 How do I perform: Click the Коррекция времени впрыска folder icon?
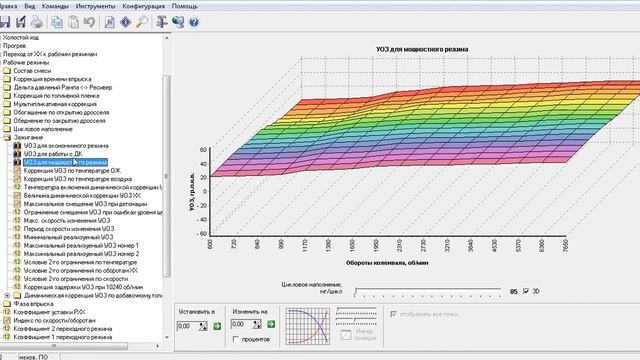pyautogui.click(x=7, y=79)
